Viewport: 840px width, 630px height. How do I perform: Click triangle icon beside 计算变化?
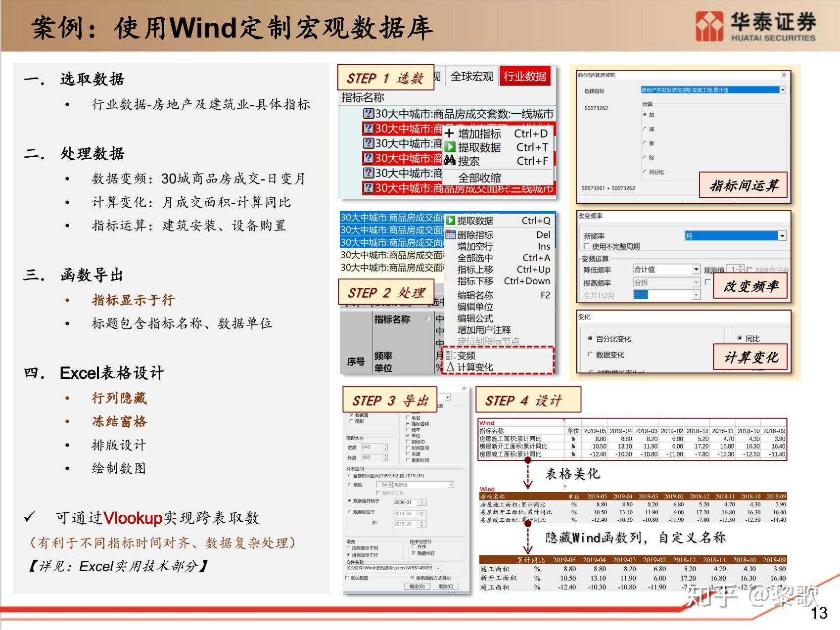[450, 367]
